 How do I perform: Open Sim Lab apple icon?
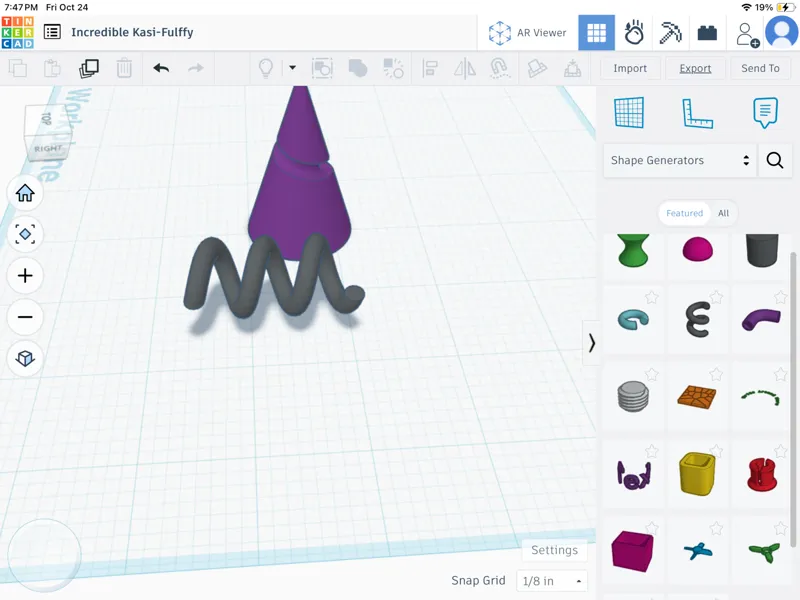pos(633,33)
